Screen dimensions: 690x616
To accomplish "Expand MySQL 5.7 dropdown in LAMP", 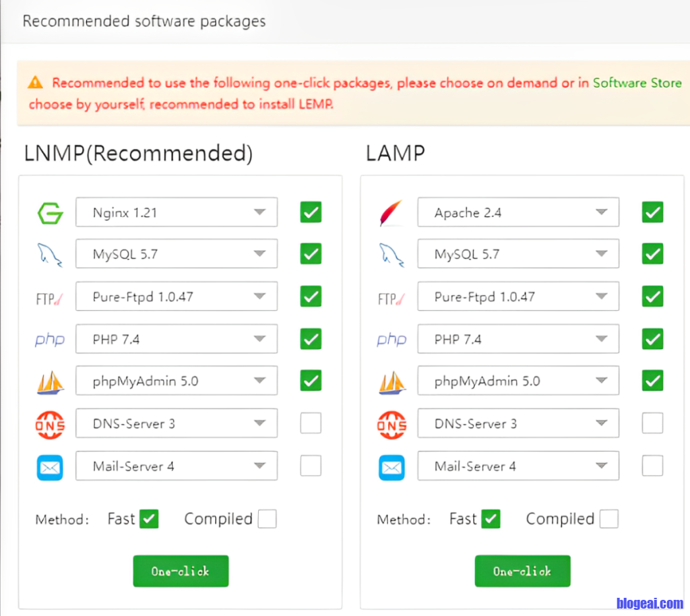I will tap(518, 254).
